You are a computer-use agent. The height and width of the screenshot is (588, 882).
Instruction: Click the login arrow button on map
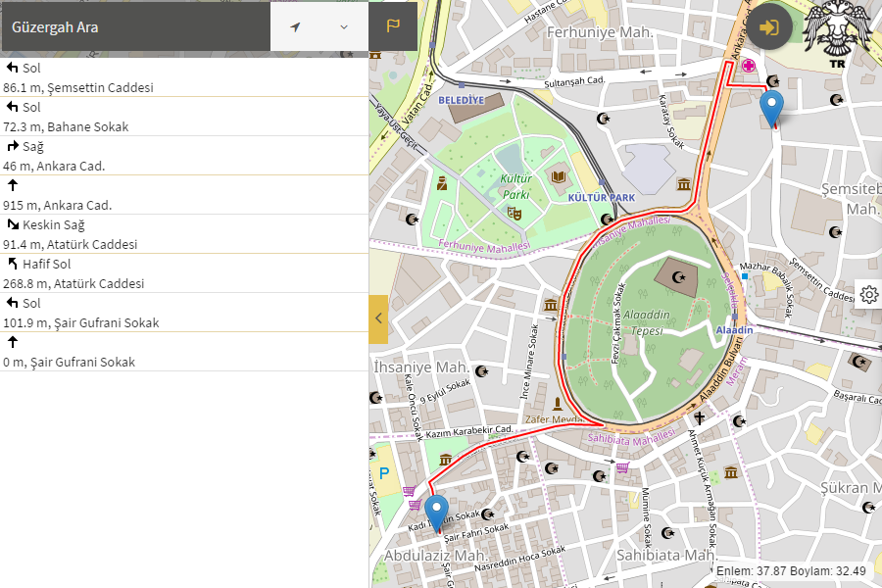tap(769, 26)
